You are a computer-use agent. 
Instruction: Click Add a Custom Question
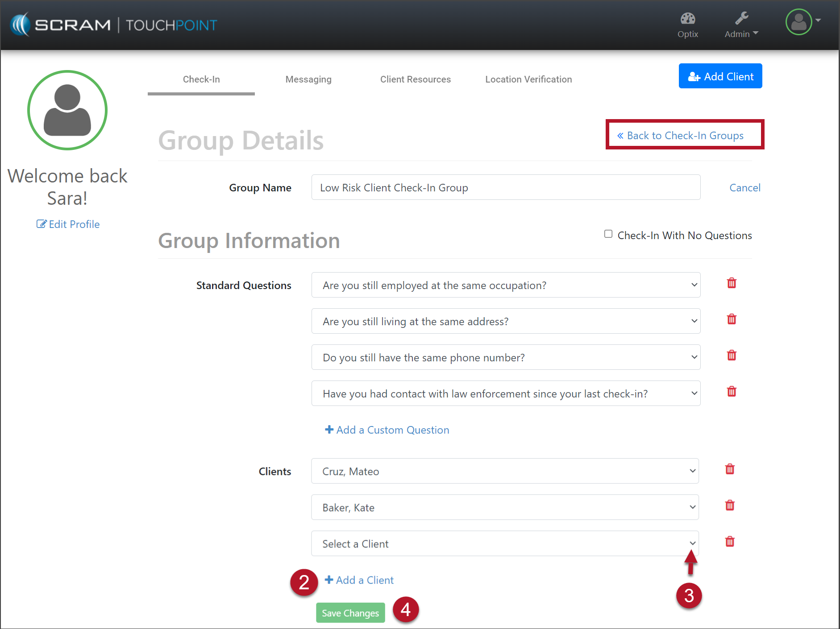coord(387,430)
